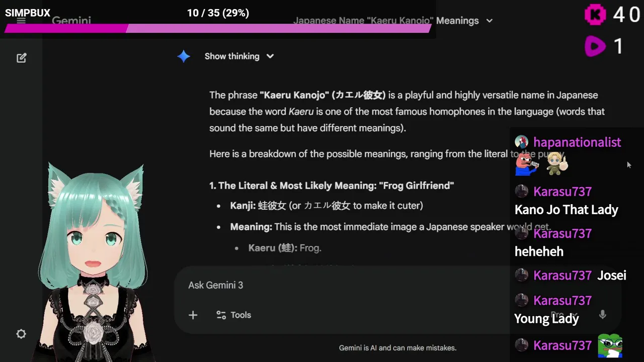Click 'Gemini is AI and can make mistakes' notice

tap(397, 347)
